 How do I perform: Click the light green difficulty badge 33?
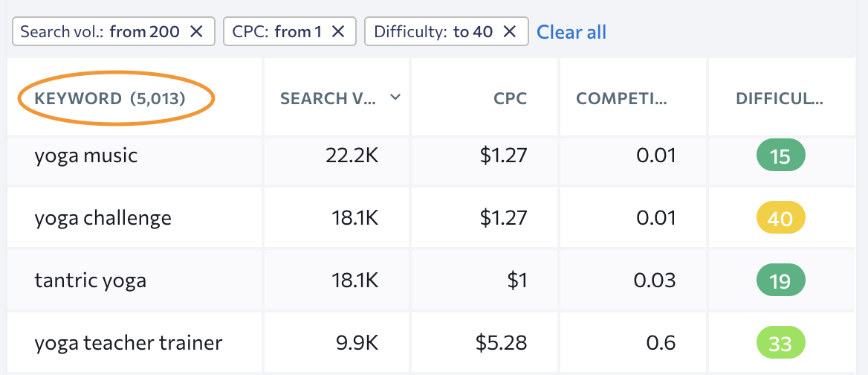click(x=780, y=343)
